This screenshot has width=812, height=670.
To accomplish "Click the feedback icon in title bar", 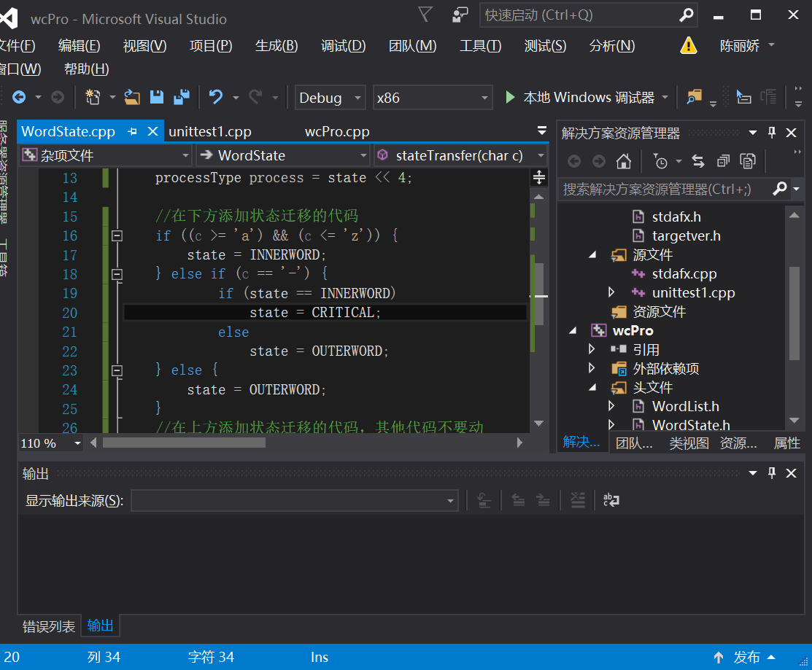I will tap(460, 15).
